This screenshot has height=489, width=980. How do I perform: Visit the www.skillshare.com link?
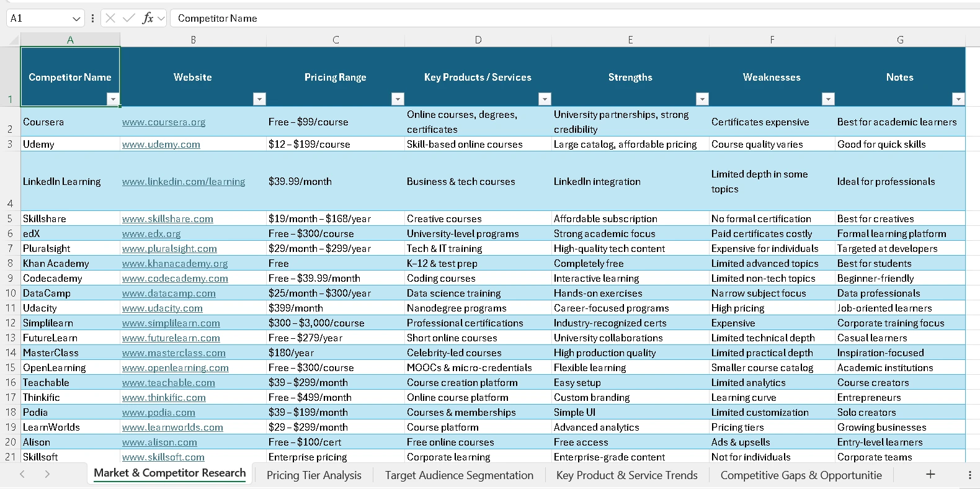click(x=167, y=219)
